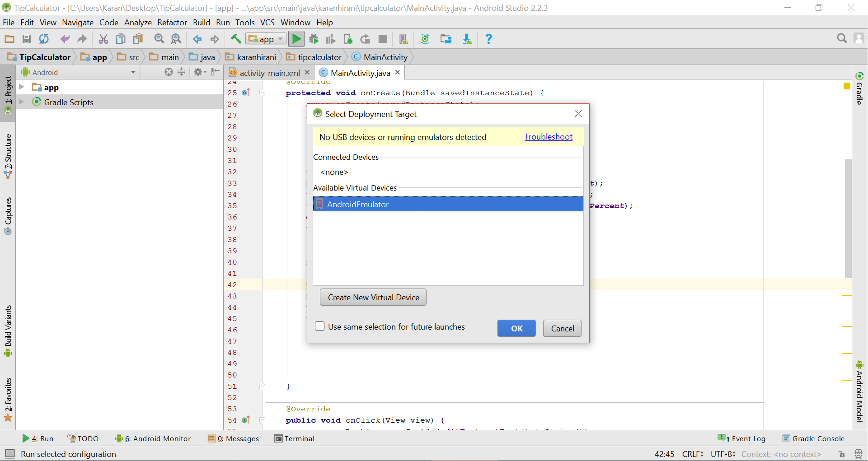This screenshot has width=868, height=461.
Task: Click the project panel settings gear icon
Action: [199, 72]
